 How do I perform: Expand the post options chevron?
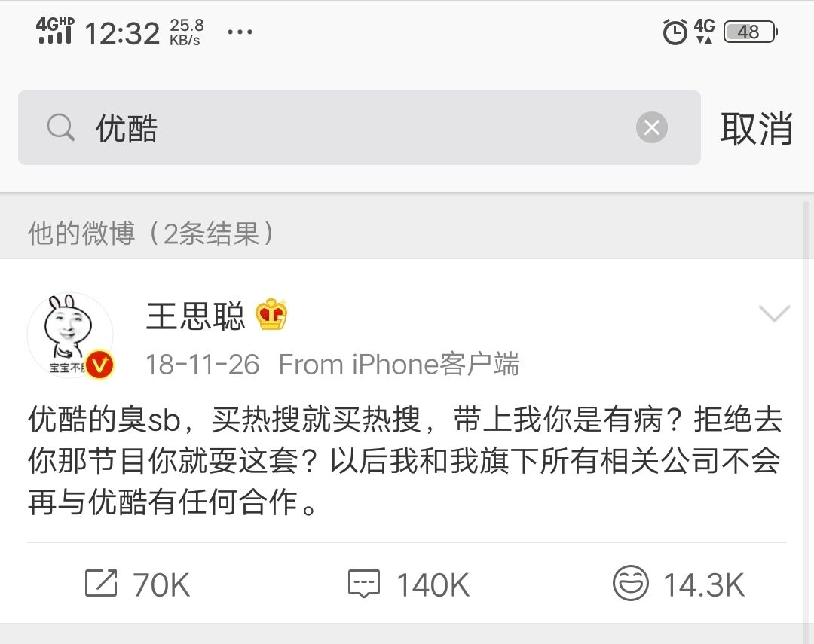(774, 313)
